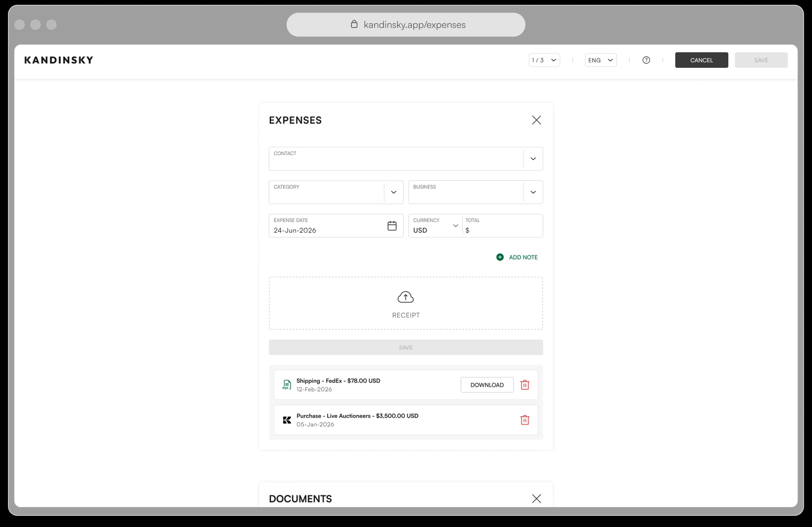812x527 pixels.
Task: Expand the Business dropdown
Action: 533,192
